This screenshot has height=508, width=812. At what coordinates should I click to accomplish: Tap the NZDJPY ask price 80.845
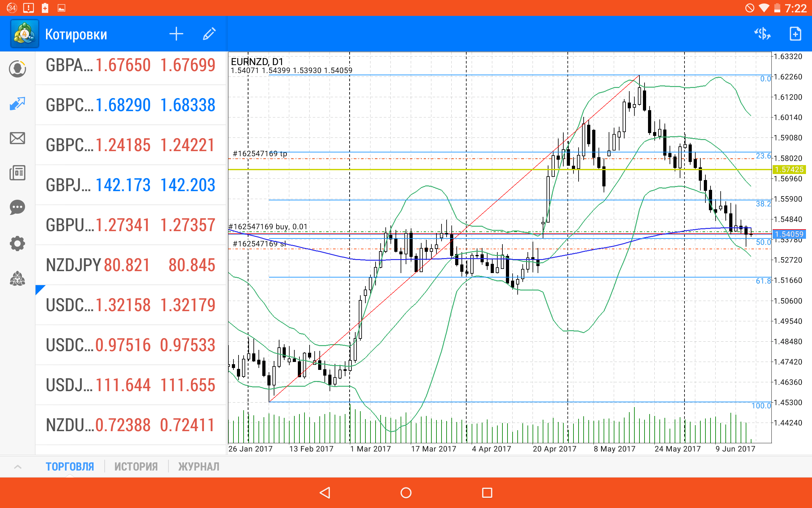pos(192,265)
